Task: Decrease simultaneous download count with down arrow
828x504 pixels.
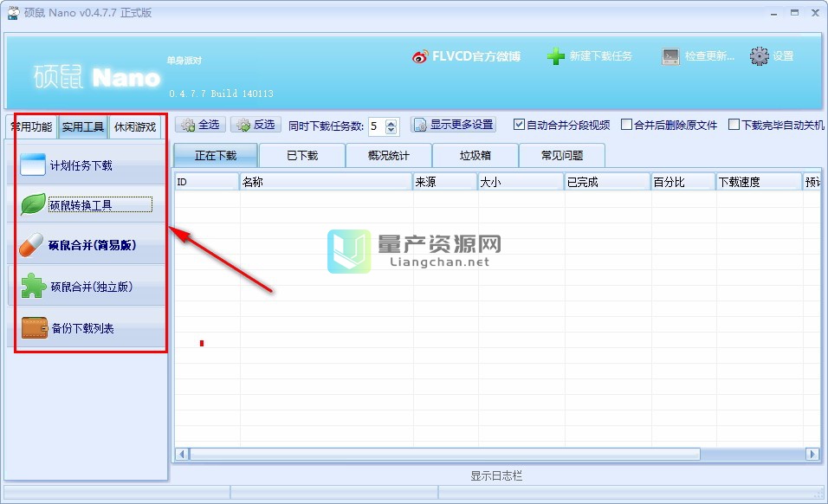Action: coord(391,130)
